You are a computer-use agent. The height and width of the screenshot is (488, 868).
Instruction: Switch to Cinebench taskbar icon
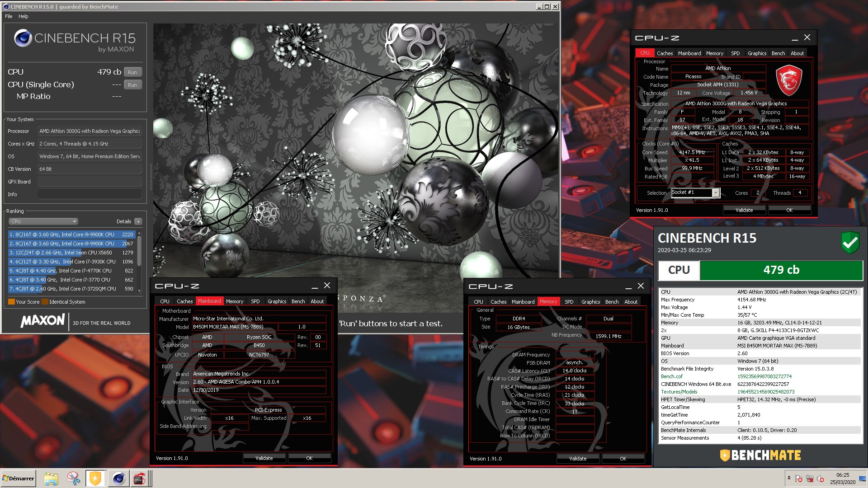[x=118, y=479]
